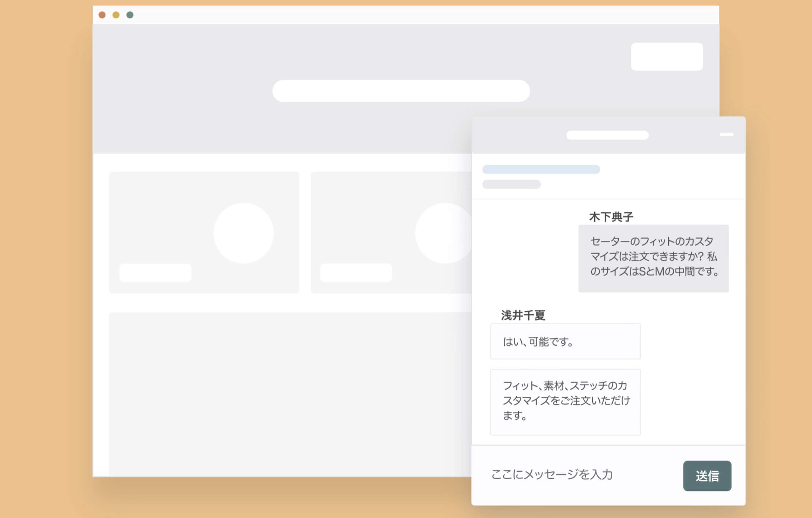This screenshot has width=812, height=518.
Task: Click the second card's circular thumbnail
Action: (443, 233)
